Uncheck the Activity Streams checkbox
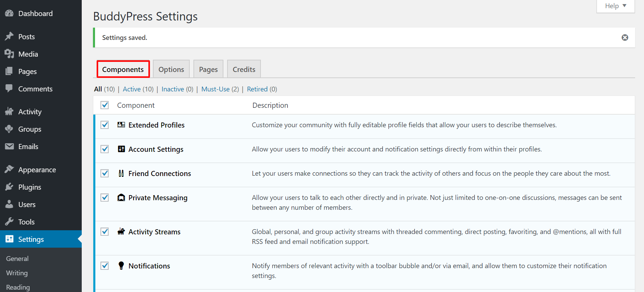644x292 pixels. click(105, 232)
